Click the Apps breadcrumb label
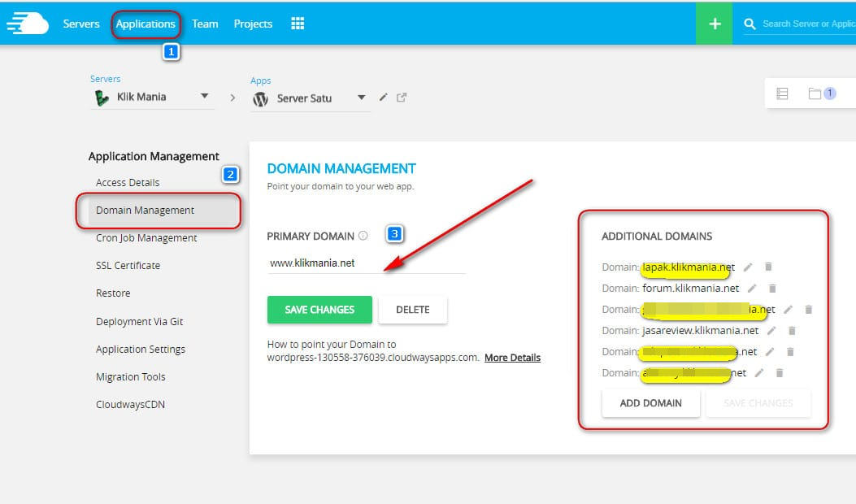 260,80
